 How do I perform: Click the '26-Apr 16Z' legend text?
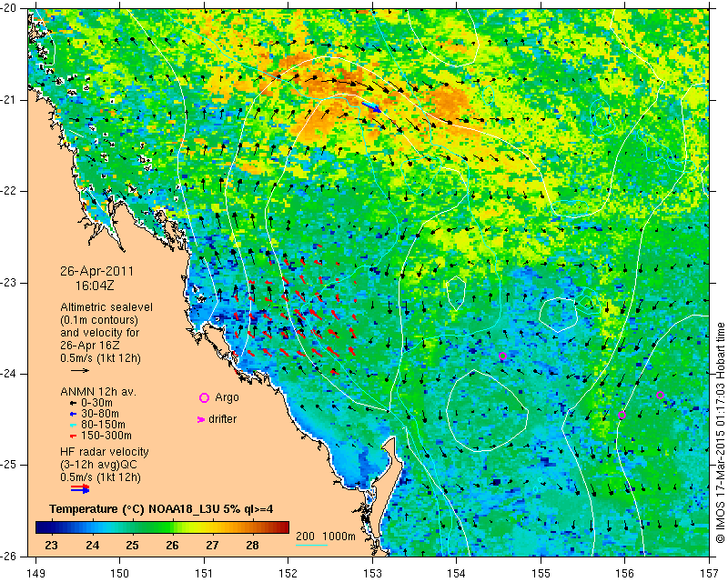pos(89,346)
